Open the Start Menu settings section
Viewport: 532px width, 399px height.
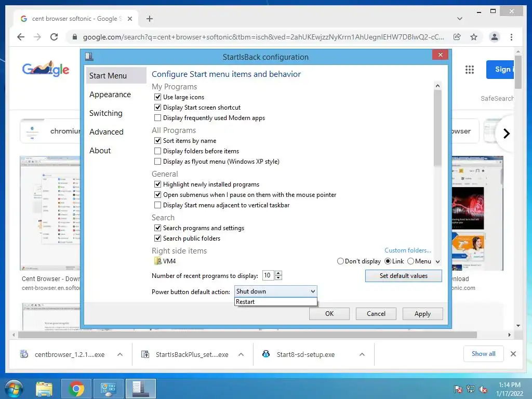pyautogui.click(x=116, y=76)
